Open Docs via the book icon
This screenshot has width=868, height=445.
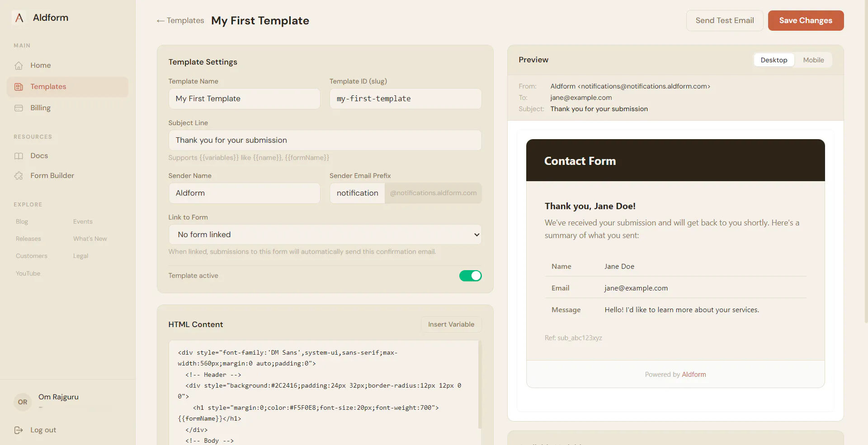click(19, 156)
